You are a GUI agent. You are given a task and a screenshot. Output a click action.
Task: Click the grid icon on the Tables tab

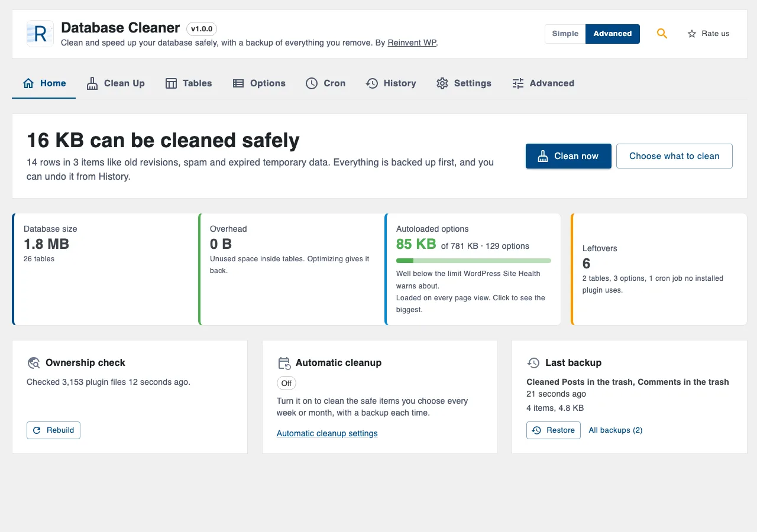tap(171, 83)
